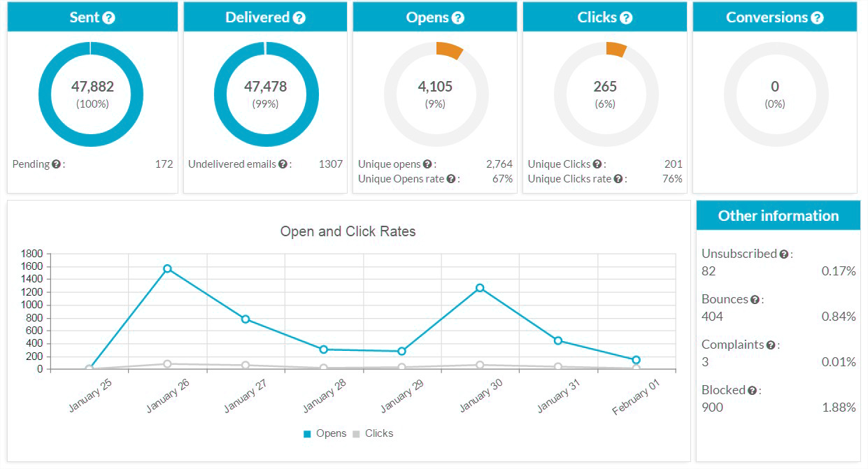Click the orange segment of Clicks donut
Image resolution: width=868 pixels, height=469 pixels.
pyautogui.click(x=616, y=48)
